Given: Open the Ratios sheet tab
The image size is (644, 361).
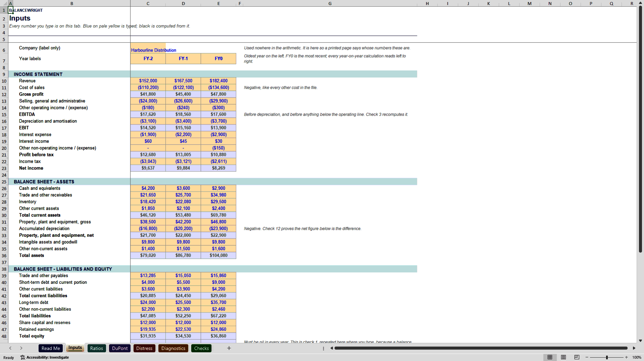Looking at the screenshot, I should 97,348.
